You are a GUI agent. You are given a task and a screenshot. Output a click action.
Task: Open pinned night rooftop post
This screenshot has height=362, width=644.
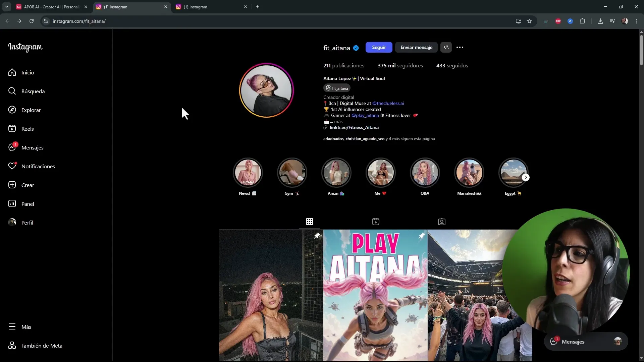271,295
